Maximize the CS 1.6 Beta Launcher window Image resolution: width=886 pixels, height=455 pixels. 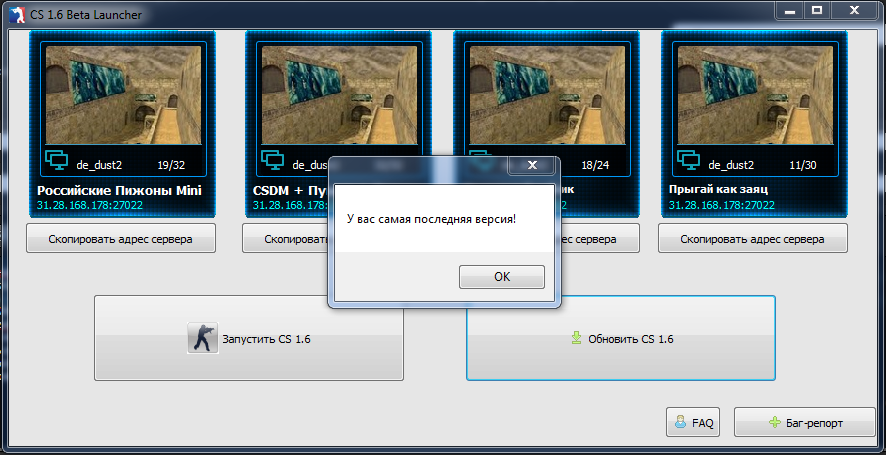coord(816,10)
